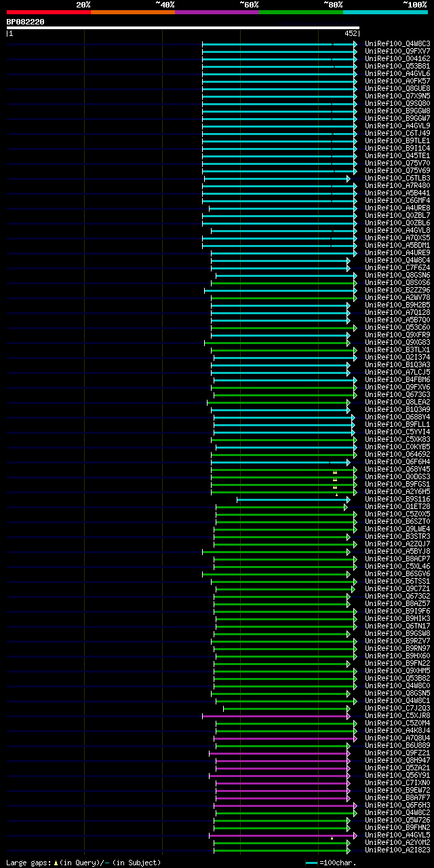
Task: Click the cyan ~100% legend segment
Action: click(385, 12)
